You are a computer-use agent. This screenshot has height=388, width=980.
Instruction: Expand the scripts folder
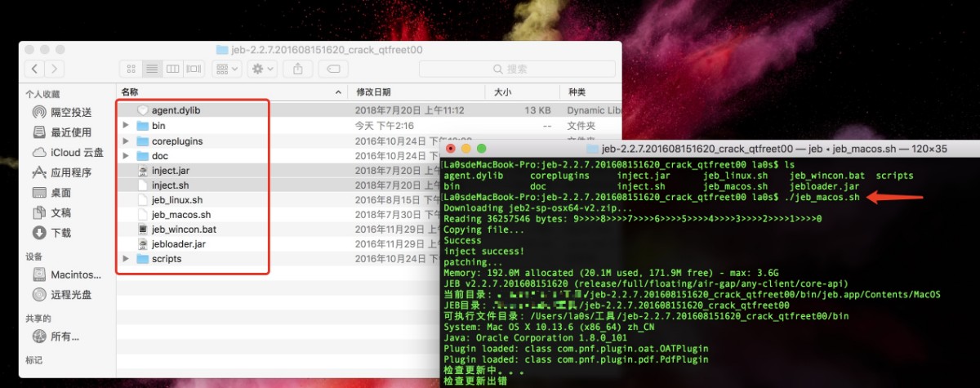tap(126, 259)
